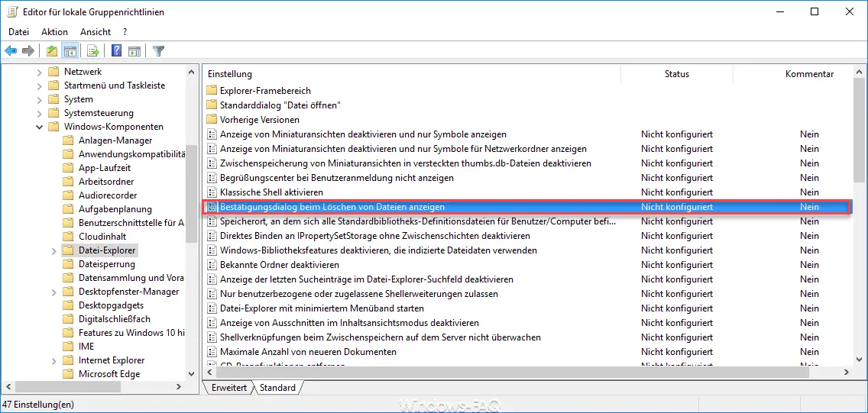Click the Forward arrow toolbar icon
The height and width of the screenshot is (413, 868).
[28, 51]
